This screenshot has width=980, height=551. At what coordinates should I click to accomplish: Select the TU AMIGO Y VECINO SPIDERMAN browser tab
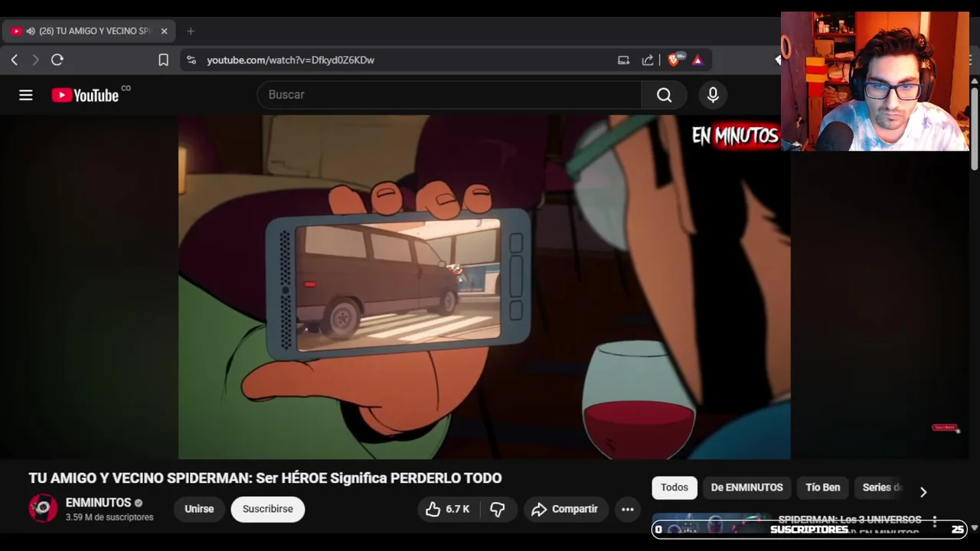pos(90,31)
